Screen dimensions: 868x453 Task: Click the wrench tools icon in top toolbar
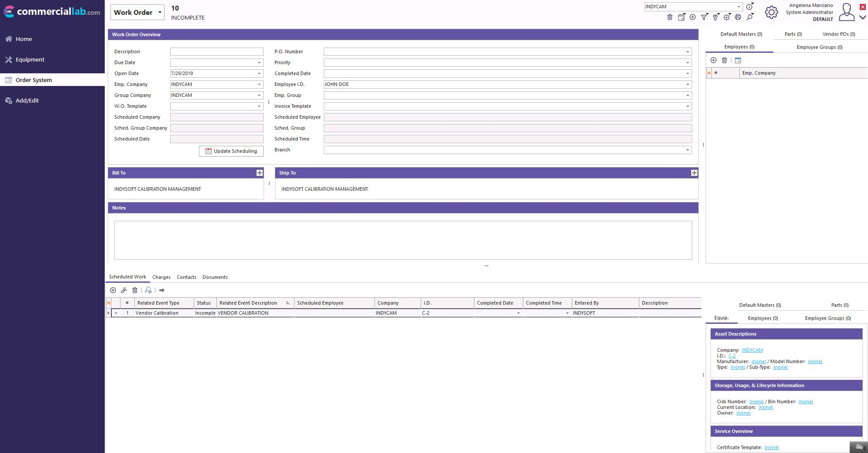click(715, 17)
